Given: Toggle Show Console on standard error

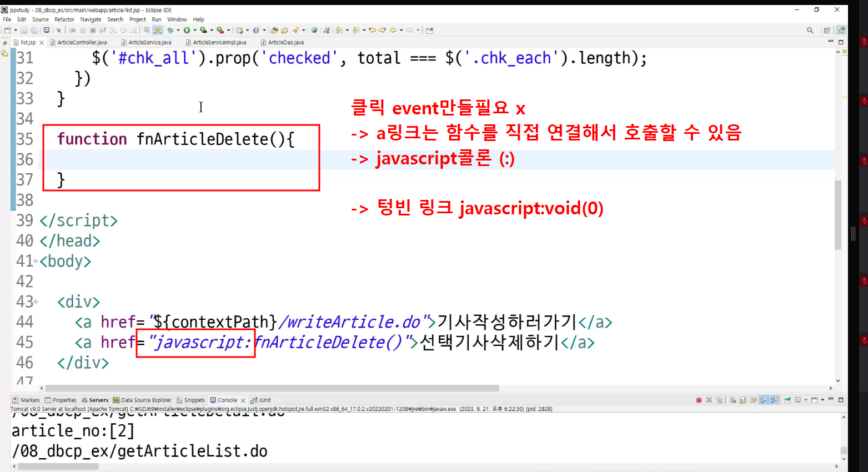Looking at the screenshot, I should (774, 400).
